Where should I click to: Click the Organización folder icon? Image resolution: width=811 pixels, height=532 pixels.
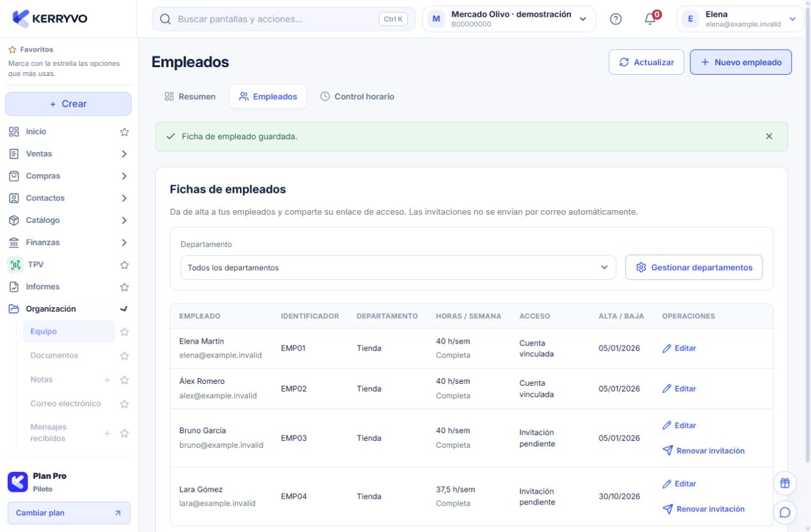pos(13,309)
